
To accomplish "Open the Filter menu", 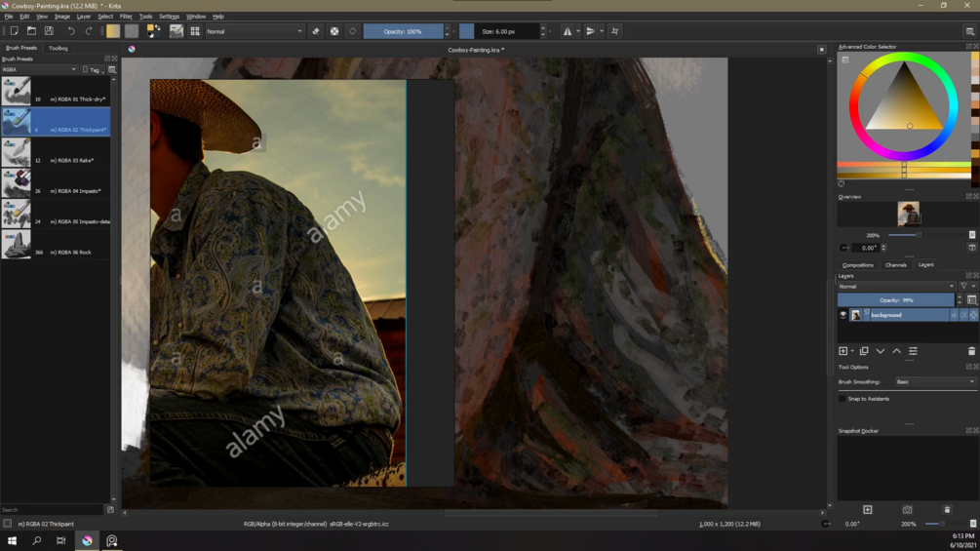I will tap(126, 17).
